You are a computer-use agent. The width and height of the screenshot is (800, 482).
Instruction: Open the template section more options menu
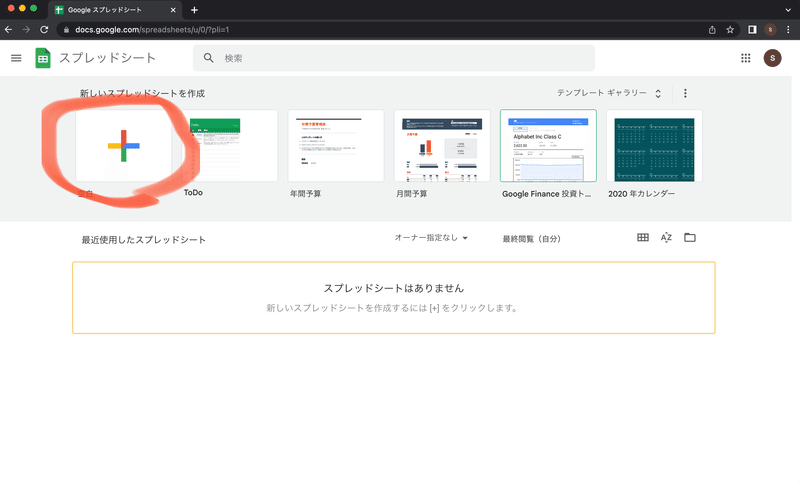pos(685,93)
